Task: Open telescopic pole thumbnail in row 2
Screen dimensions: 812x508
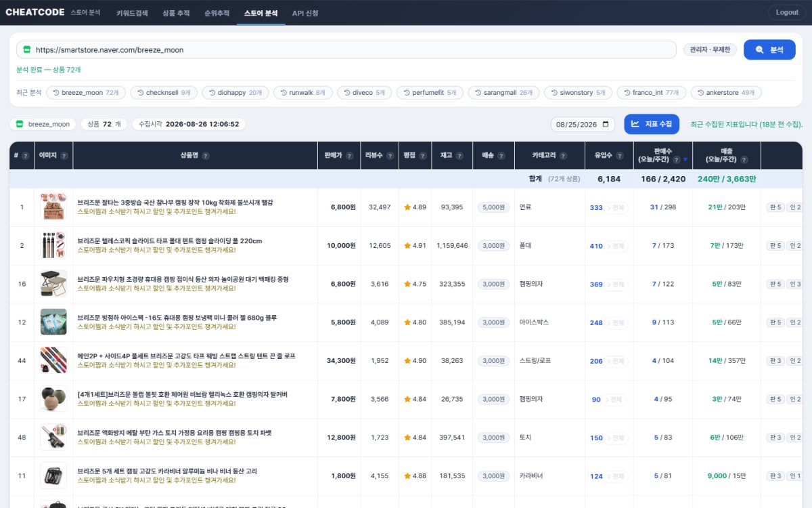Action: tap(53, 245)
